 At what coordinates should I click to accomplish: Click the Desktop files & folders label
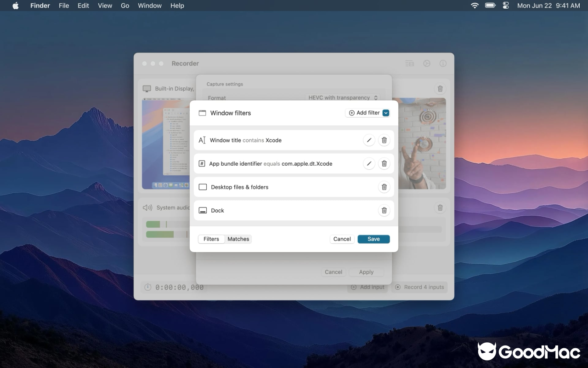[x=240, y=187]
